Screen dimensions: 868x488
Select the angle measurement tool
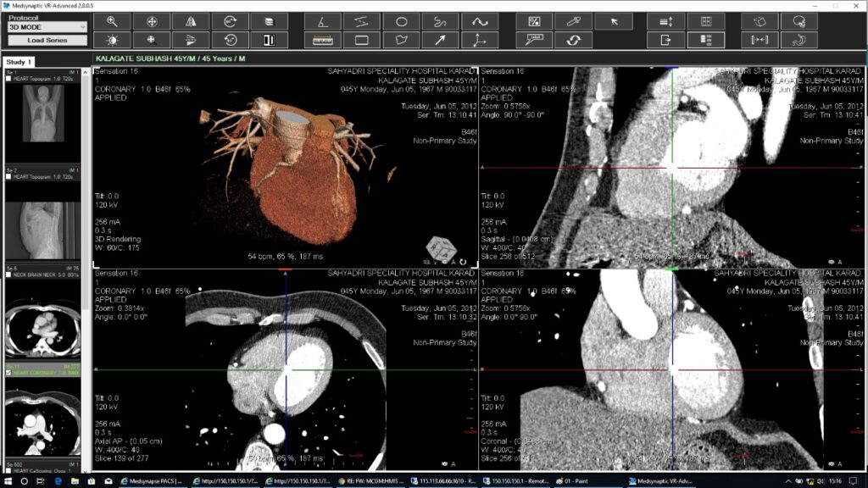coord(323,22)
